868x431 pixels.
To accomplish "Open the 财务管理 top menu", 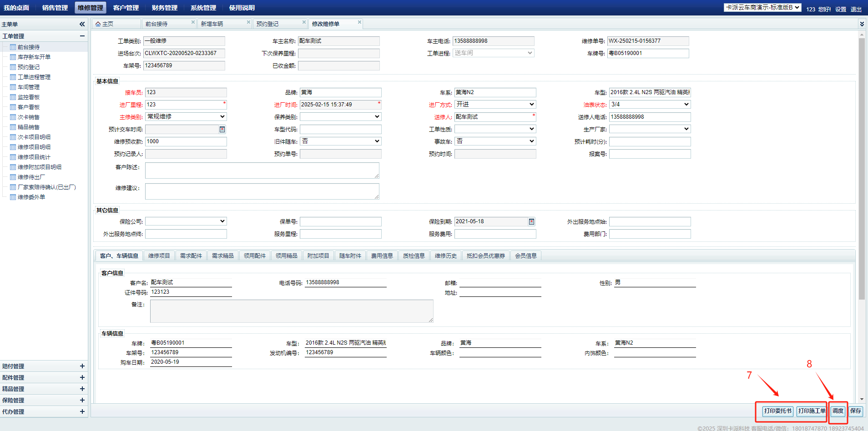I will pos(164,8).
